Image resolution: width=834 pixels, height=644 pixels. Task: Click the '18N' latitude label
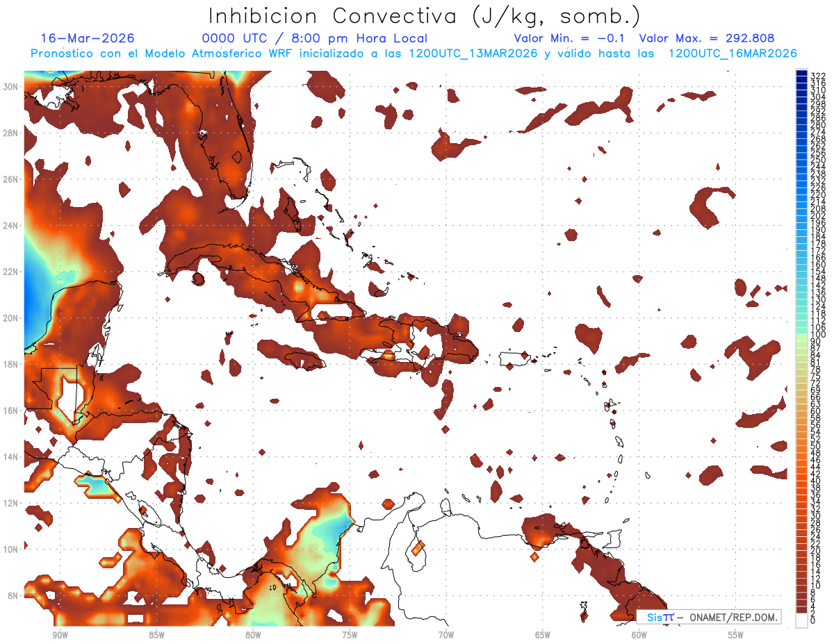(x=12, y=364)
